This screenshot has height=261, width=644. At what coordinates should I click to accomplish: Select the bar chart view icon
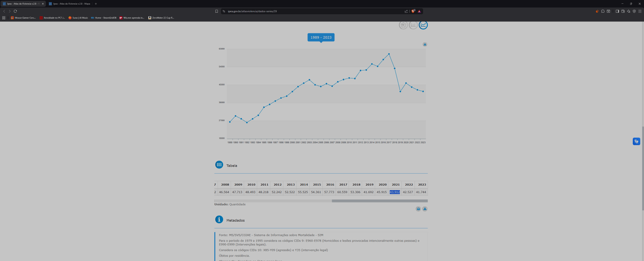[x=413, y=25]
